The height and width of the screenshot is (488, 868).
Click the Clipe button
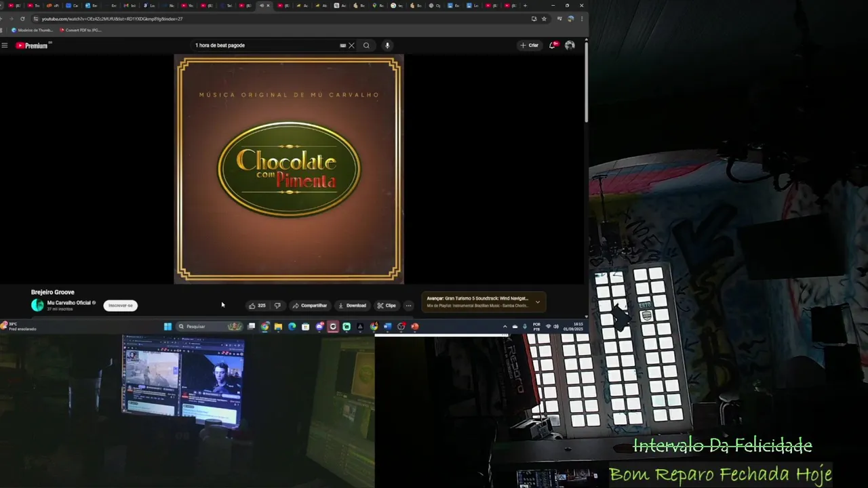(387, 306)
